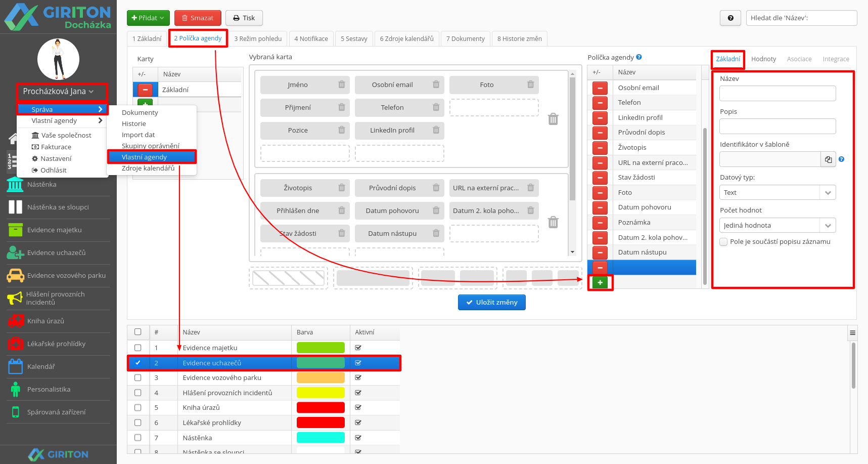Open Fakturace from user menu

[x=52, y=147]
